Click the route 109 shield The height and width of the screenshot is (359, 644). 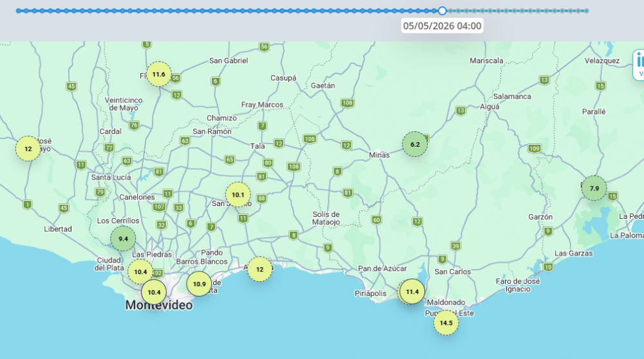[535, 149]
